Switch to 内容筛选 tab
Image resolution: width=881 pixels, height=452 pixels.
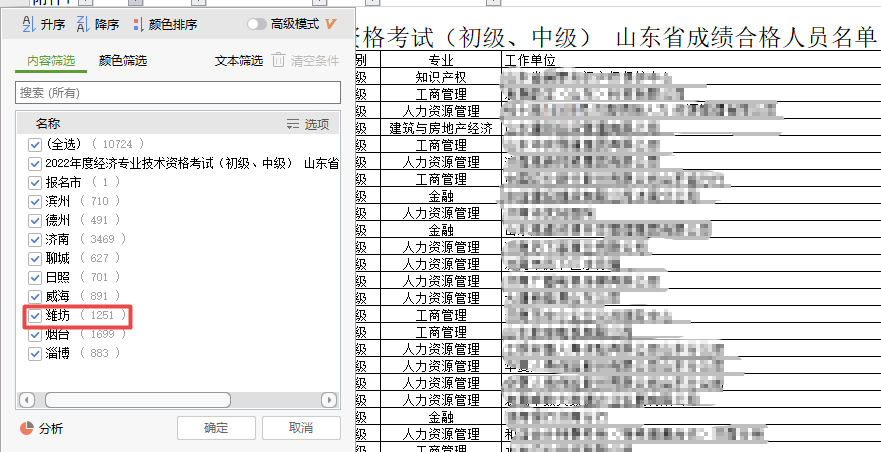coord(51,61)
